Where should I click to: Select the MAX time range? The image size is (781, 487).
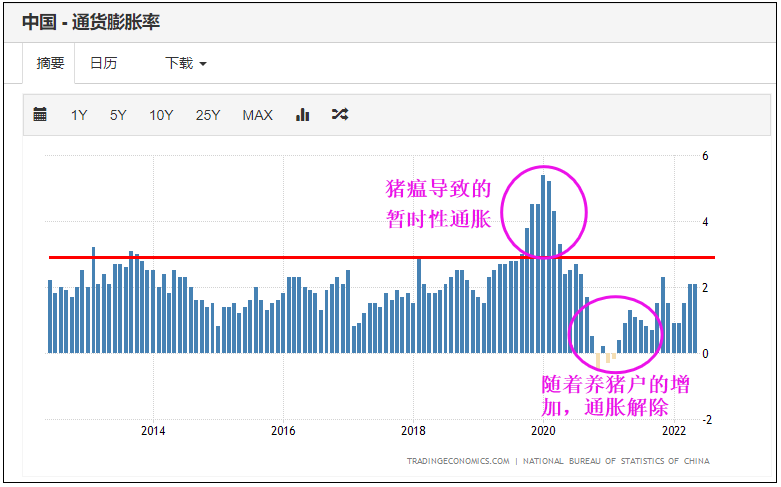258,116
